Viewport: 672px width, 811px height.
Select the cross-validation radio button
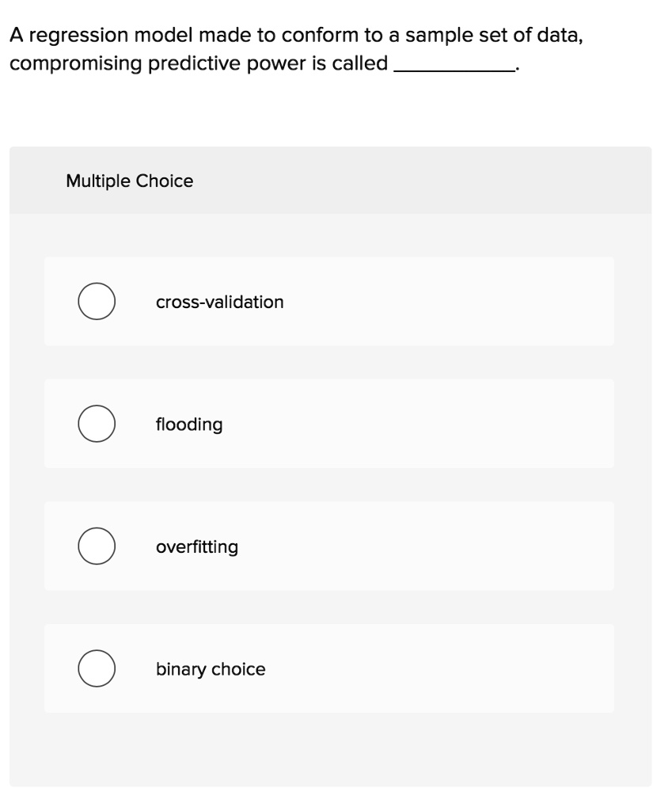coord(97,301)
